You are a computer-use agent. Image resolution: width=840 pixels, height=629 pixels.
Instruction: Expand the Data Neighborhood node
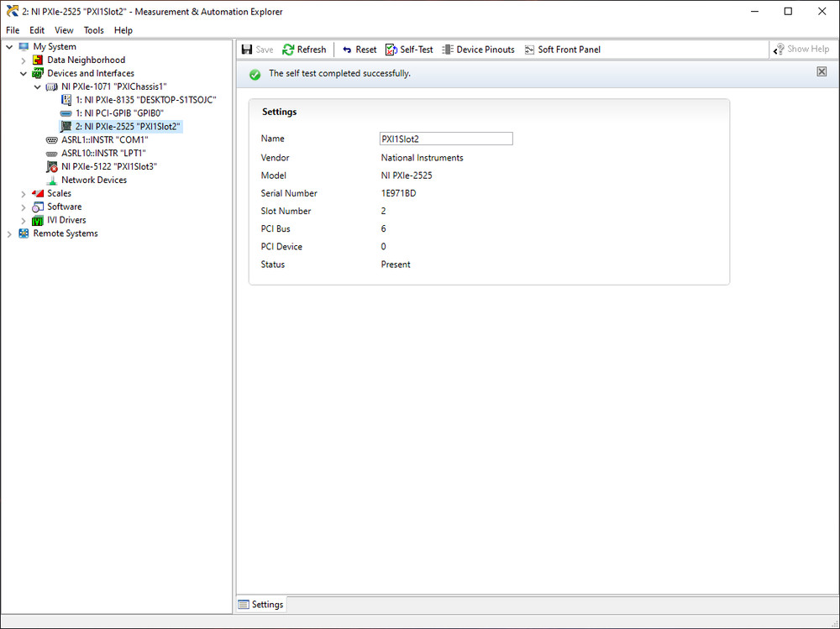(x=23, y=60)
